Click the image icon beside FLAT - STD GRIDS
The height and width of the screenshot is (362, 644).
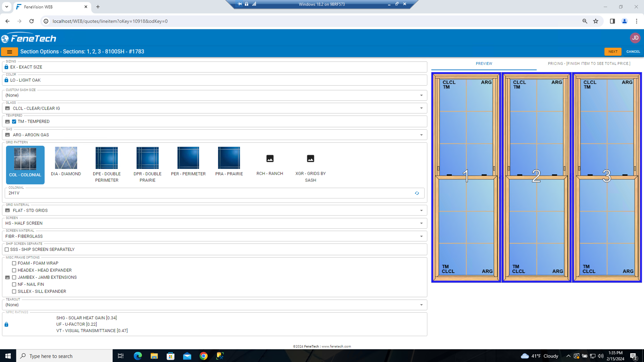coord(7,210)
